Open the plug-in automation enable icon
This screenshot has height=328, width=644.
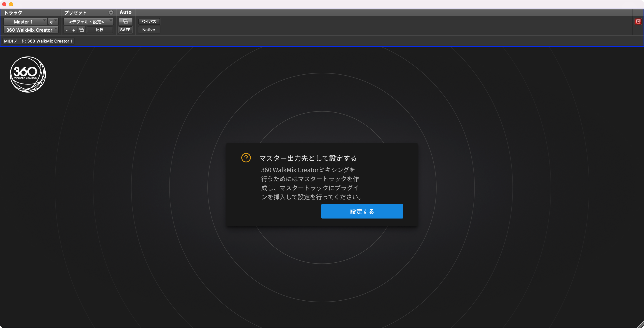coord(125,21)
